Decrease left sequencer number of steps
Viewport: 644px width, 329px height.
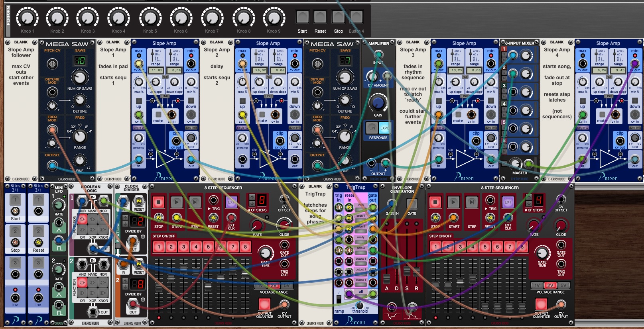pyautogui.click(x=252, y=203)
